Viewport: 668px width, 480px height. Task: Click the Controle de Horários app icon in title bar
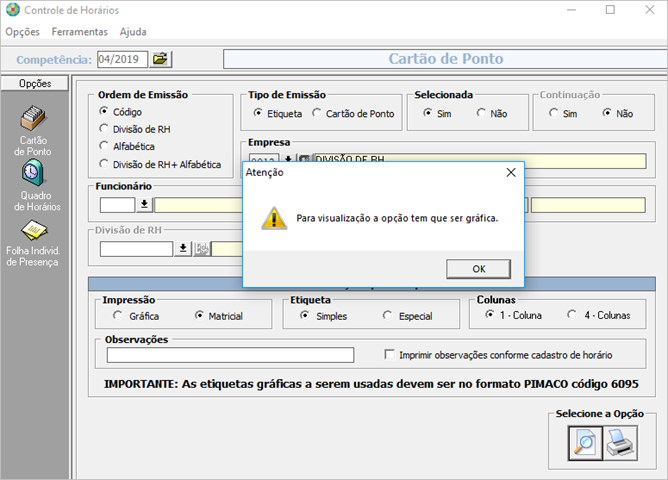click(12, 10)
